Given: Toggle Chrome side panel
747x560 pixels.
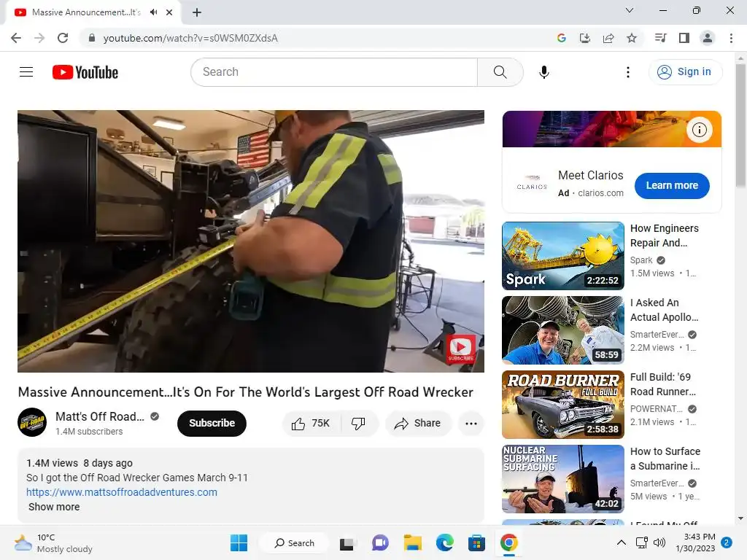Looking at the screenshot, I should (684, 38).
